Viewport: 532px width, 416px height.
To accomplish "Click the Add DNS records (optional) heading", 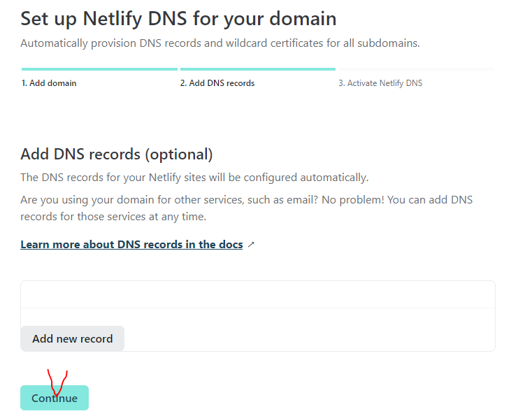I will 116,155.
